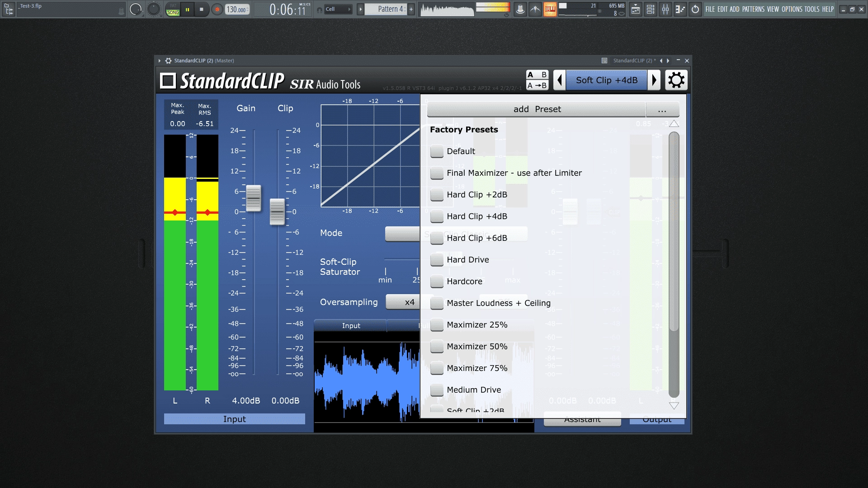Open the ADD menu
Image resolution: width=868 pixels, height=488 pixels.
coord(735,9)
